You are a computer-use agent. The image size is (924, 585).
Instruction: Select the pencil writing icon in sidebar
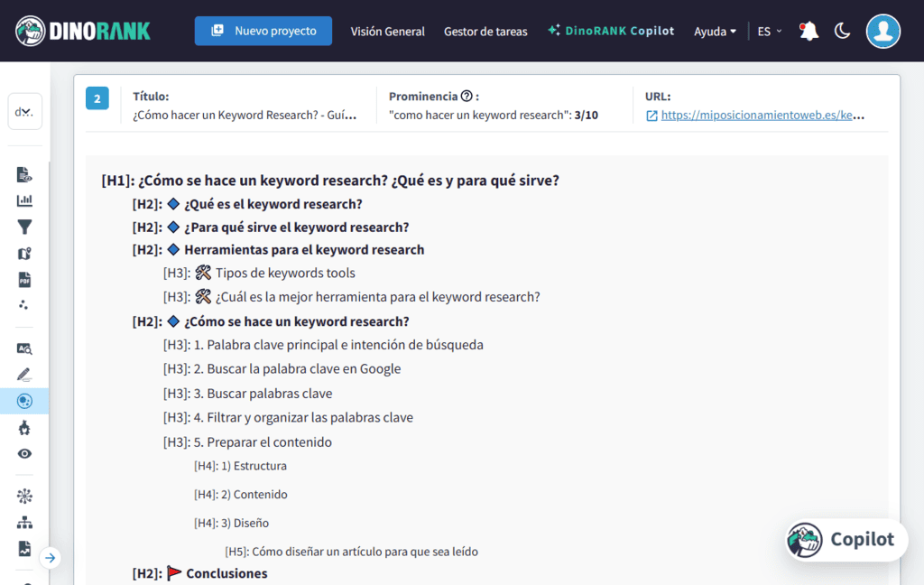pos(24,375)
